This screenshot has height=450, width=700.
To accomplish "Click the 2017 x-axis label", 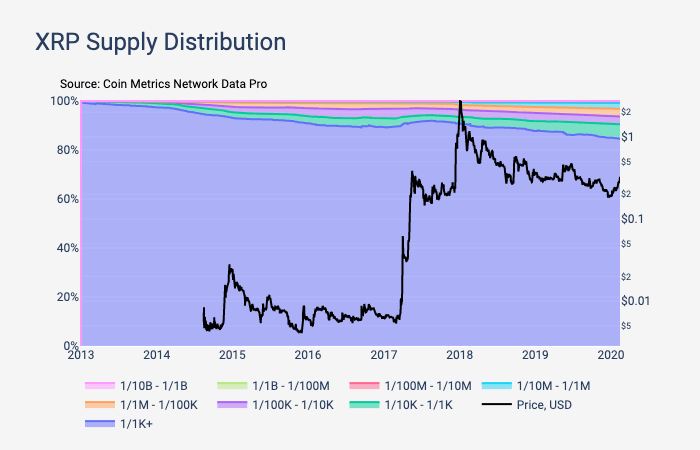I will (x=384, y=355).
